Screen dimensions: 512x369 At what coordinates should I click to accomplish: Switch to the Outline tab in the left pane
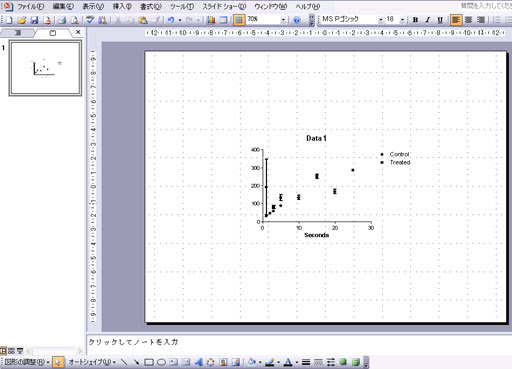17,33
